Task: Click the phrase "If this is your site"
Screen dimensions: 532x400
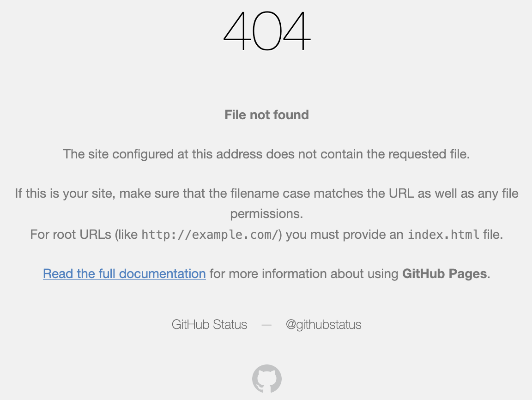Action: [x=64, y=193]
